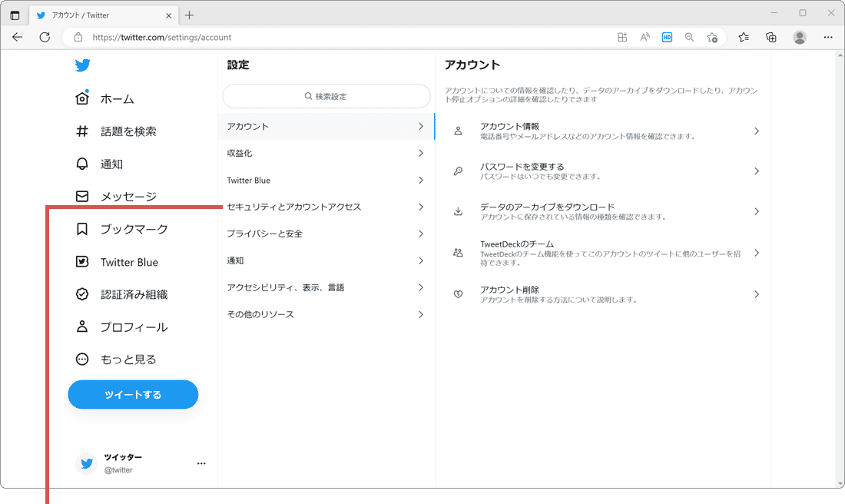Screen dimensions: 845x504
Task: Click the Twitter bird logo
Action: pos(82,65)
